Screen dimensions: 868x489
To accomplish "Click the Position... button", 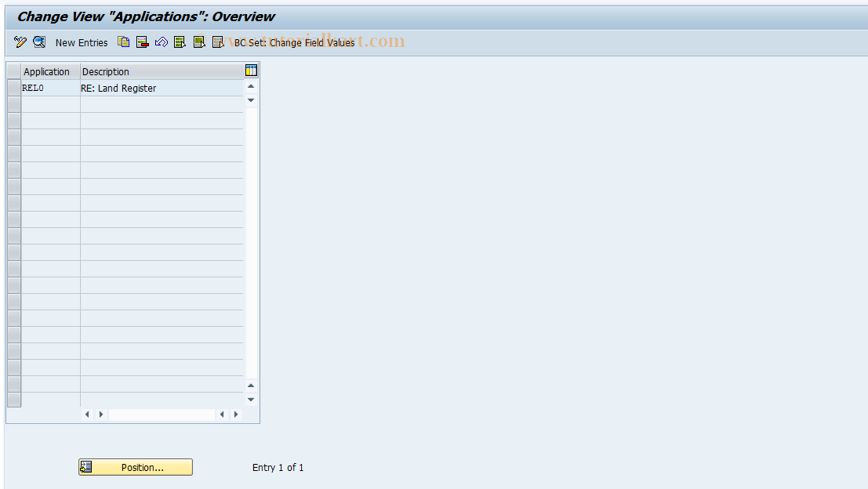I will (136, 467).
